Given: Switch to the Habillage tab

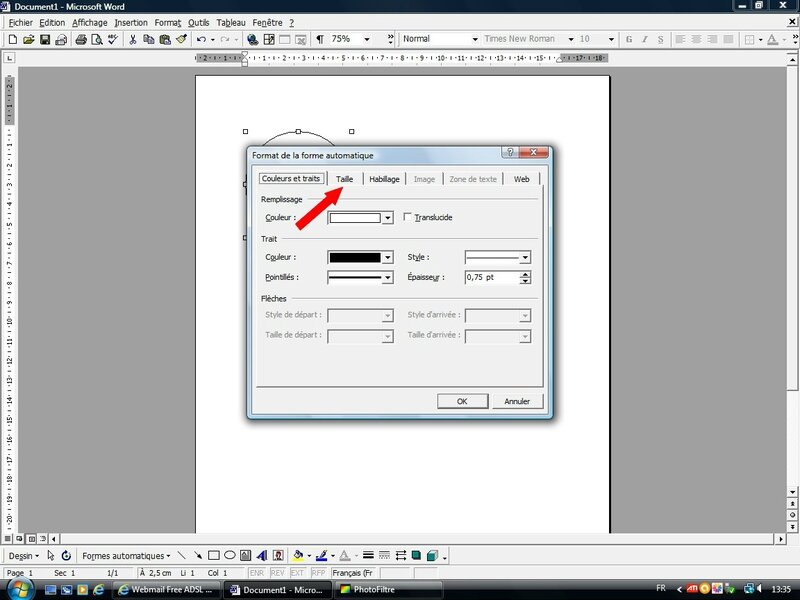Looking at the screenshot, I should (384, 179).
